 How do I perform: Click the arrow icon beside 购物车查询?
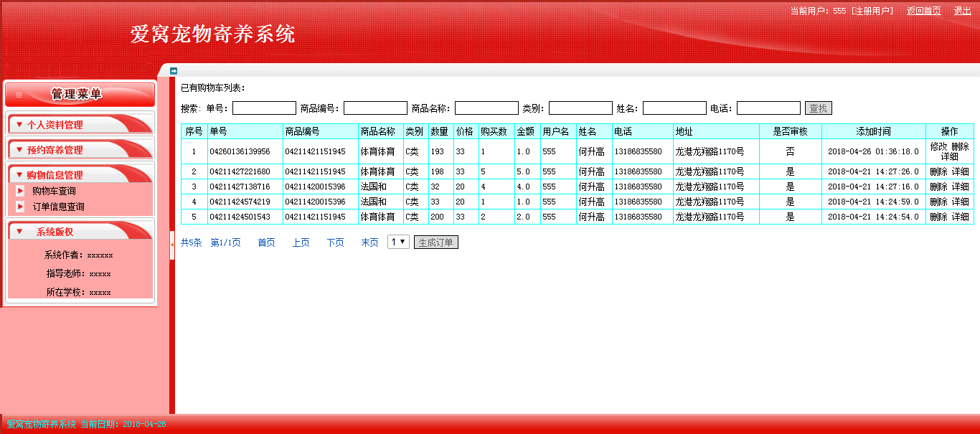tap(20, 191)
